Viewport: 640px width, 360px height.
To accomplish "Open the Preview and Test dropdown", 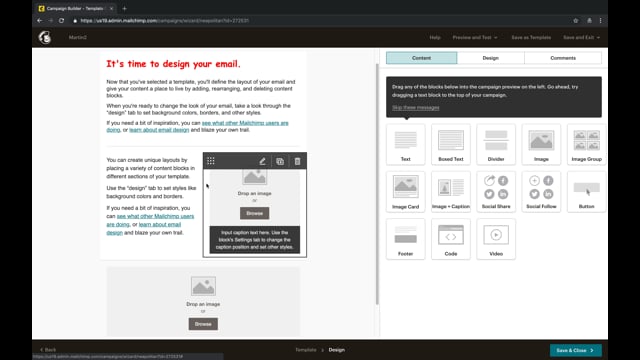I will [x=475, y=37].
